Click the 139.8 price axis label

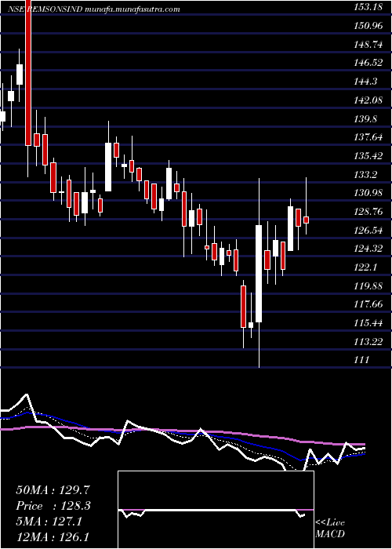366,118
